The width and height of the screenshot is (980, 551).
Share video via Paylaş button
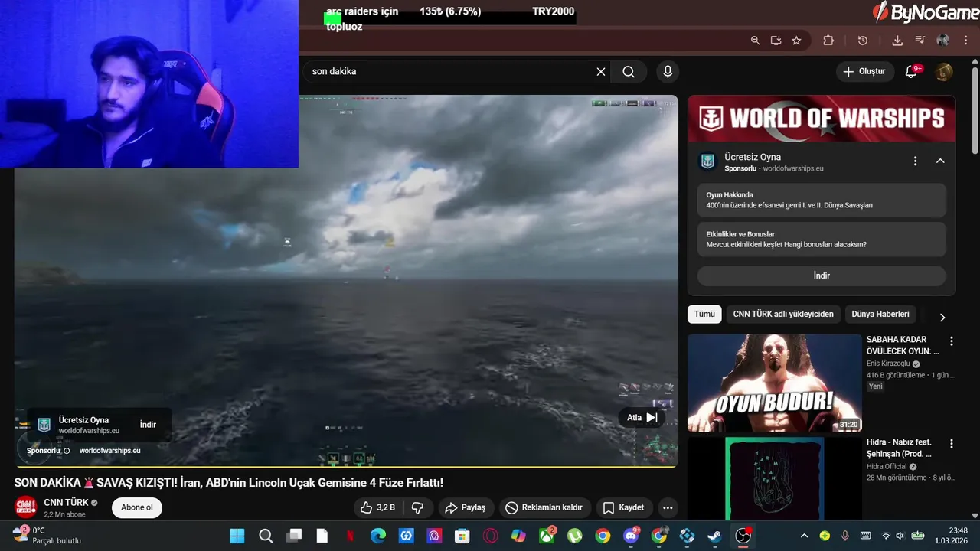pos(465,507)
